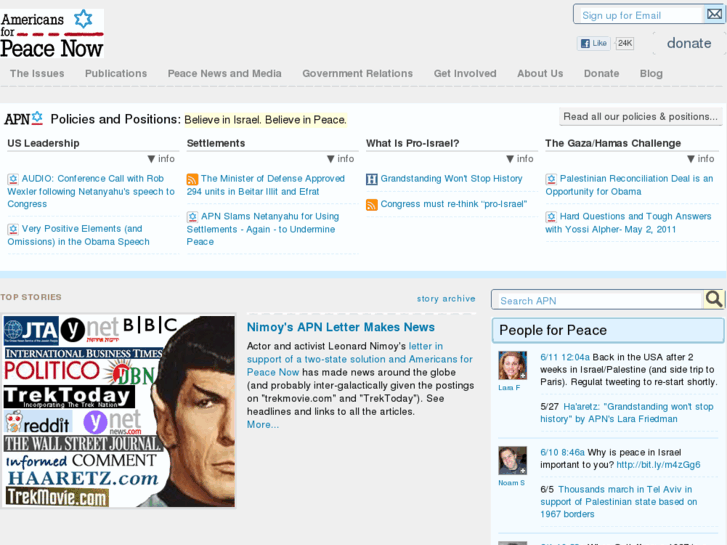Open Lara F's profile photo

[x=512, y=365]
